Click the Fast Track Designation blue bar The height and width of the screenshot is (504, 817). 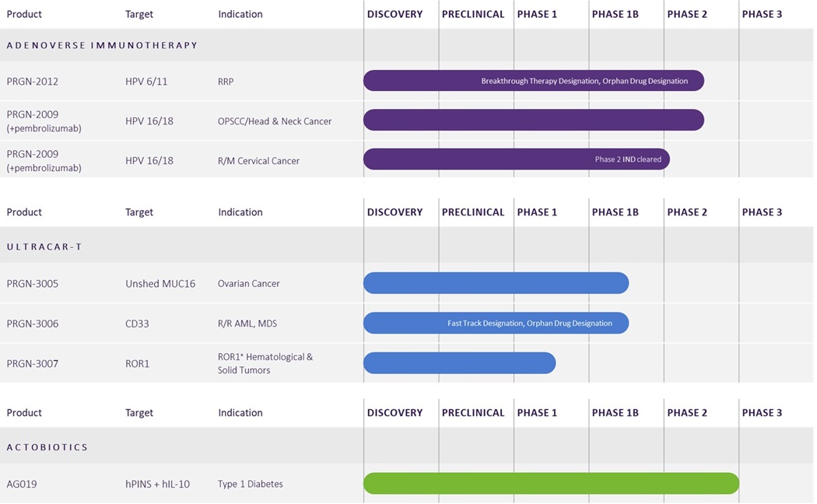coord(496,324)
